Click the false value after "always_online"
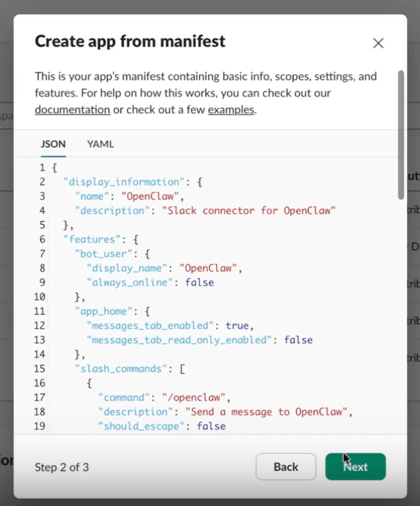Viewport: 420px width, 506px height. [x=199, y=282]
